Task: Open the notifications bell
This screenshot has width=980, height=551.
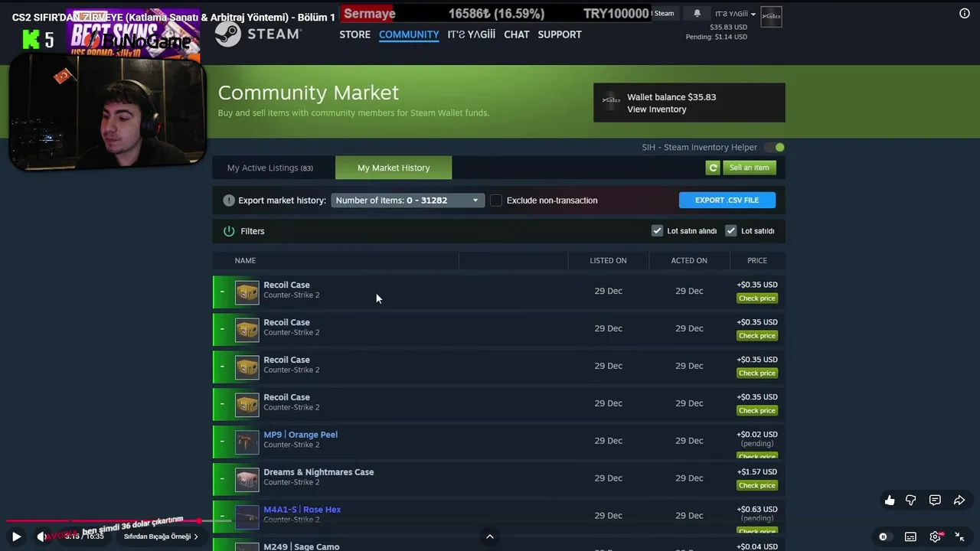Action: click(697, 13)
